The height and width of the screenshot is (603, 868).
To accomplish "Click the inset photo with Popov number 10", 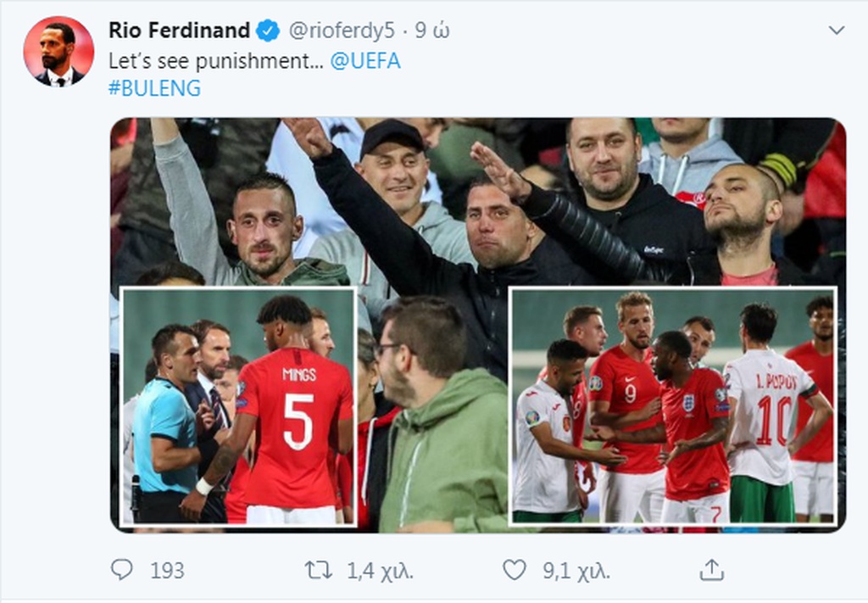I will click(673, 407).
